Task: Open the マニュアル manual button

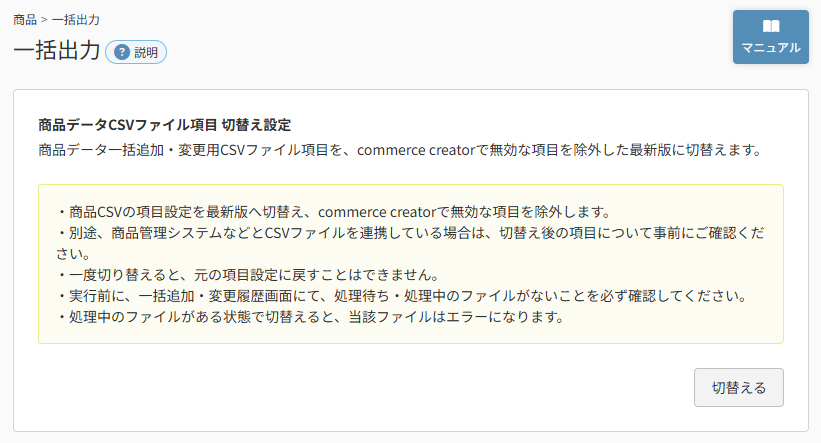Action: (x=771, y=37)
